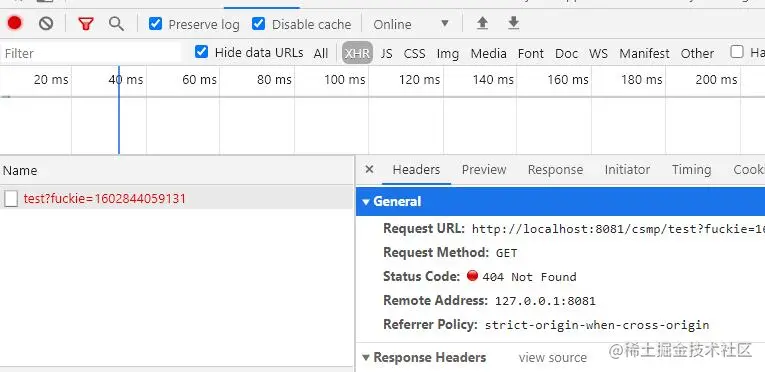The image size is (765, 372).
Task: Open the Online throttling dropdown
Action: point(410,24)
